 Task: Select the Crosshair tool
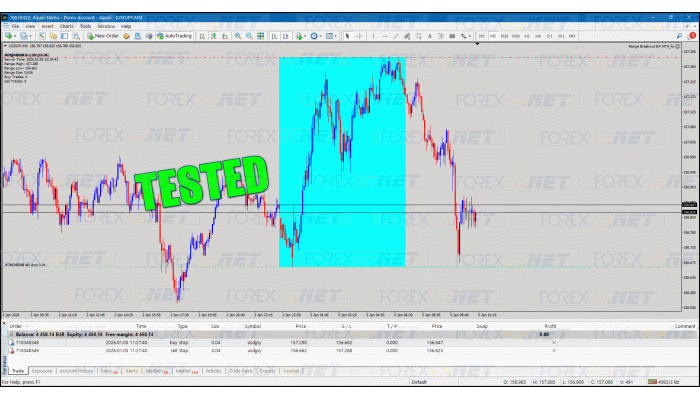click(x=359, y=36)
